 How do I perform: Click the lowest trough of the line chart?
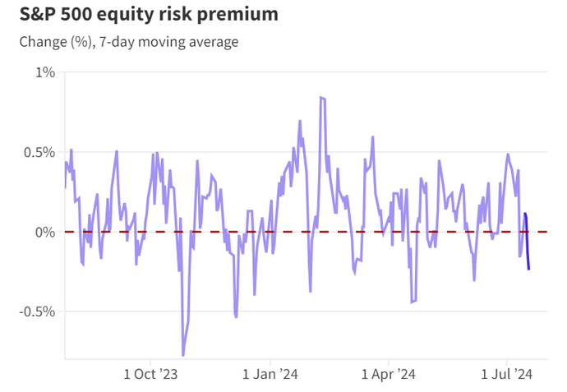coord(182,355)
